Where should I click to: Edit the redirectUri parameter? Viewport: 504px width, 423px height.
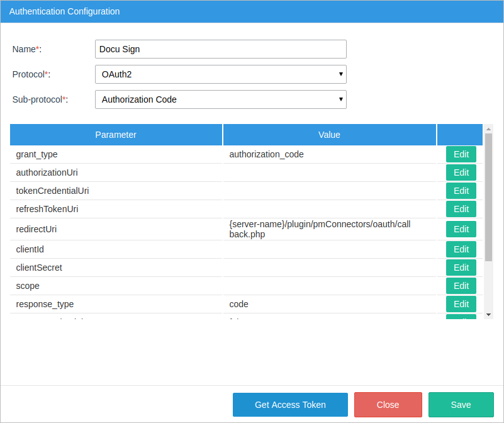coord(461,229)
